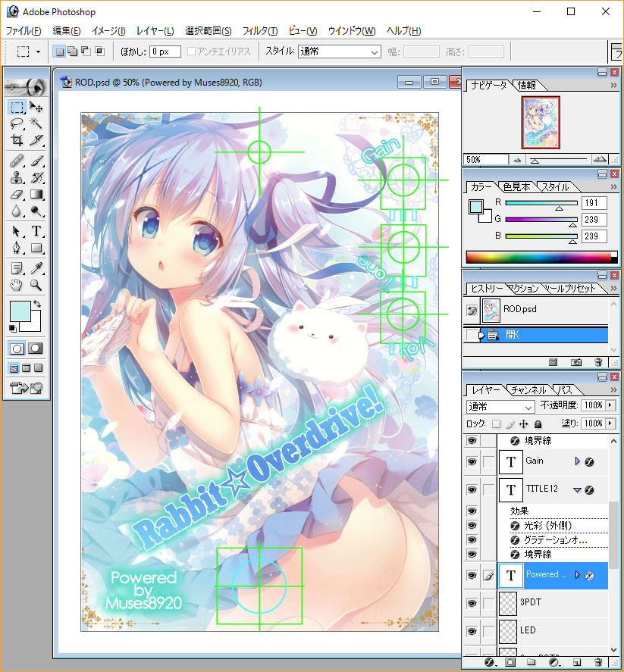The image size is (624, 672).
Task: Expand effects of the Powered layer
Action: click(x=577, y=575)
